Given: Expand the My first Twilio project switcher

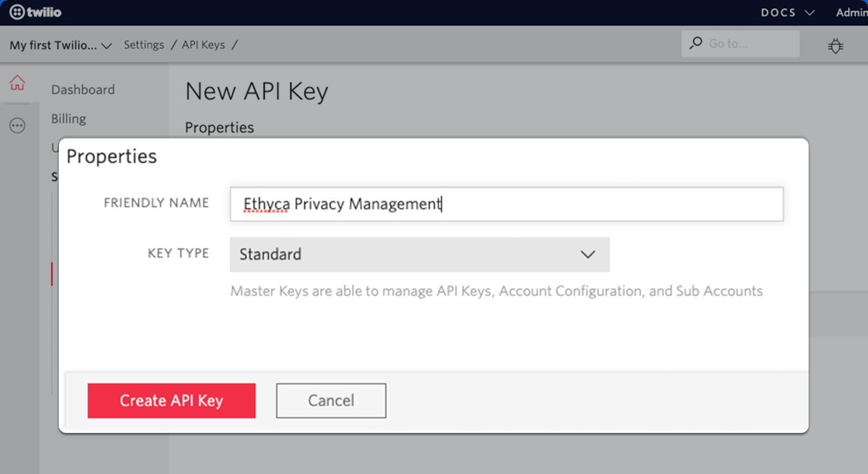Looking at the screenshot, I should [61, 46].
